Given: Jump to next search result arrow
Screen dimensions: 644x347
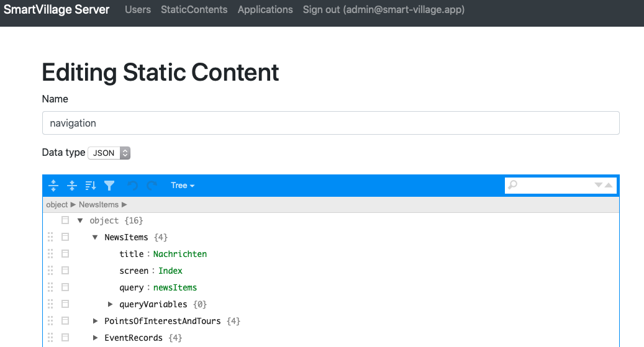Looking at the screenshot, I should pyautogui.click(x=599, y=185).
